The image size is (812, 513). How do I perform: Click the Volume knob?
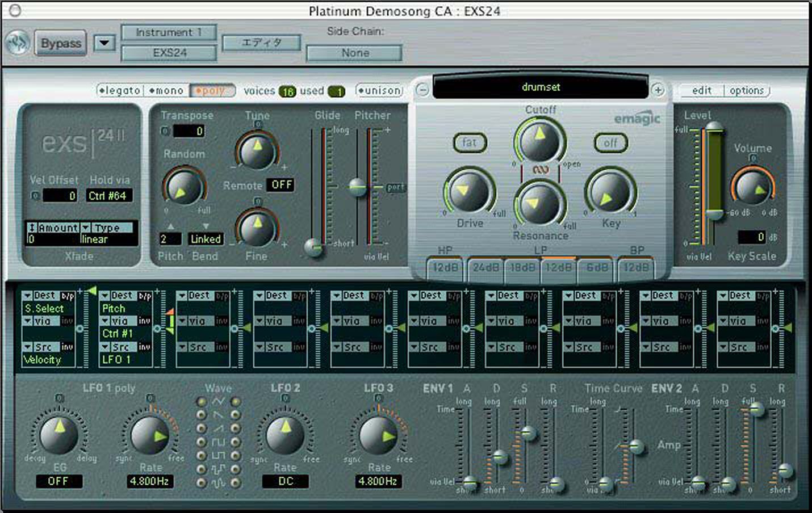click(752, 186)
